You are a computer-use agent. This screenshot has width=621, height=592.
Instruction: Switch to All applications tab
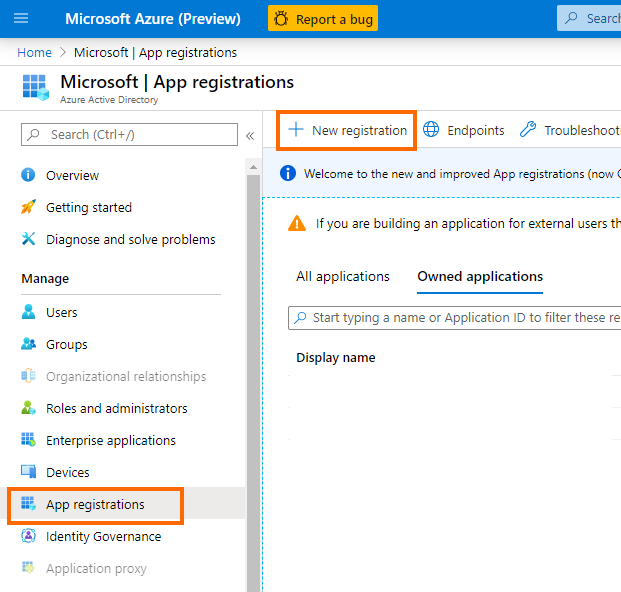pyautogui.click(x=343, y=276)
